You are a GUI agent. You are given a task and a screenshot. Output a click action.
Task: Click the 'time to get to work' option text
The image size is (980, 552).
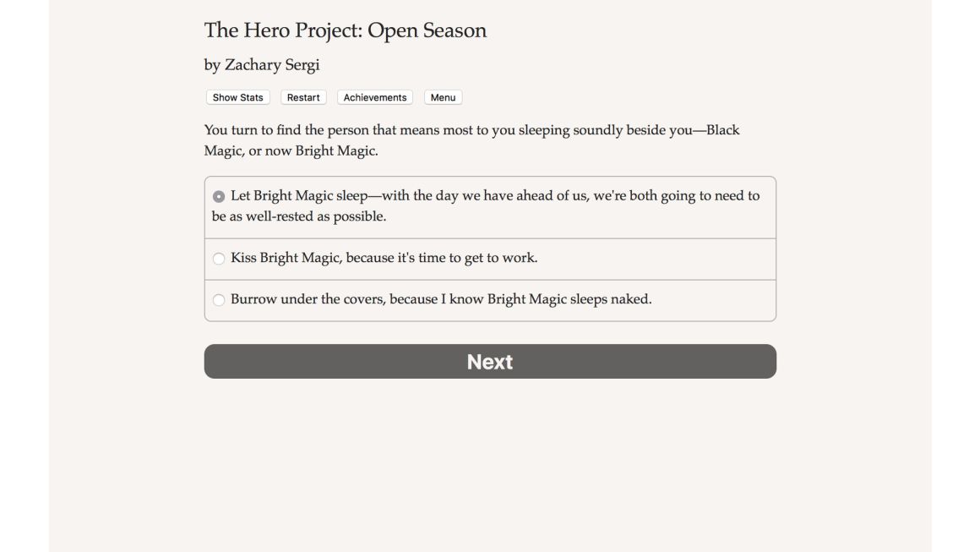coord(477,258)
